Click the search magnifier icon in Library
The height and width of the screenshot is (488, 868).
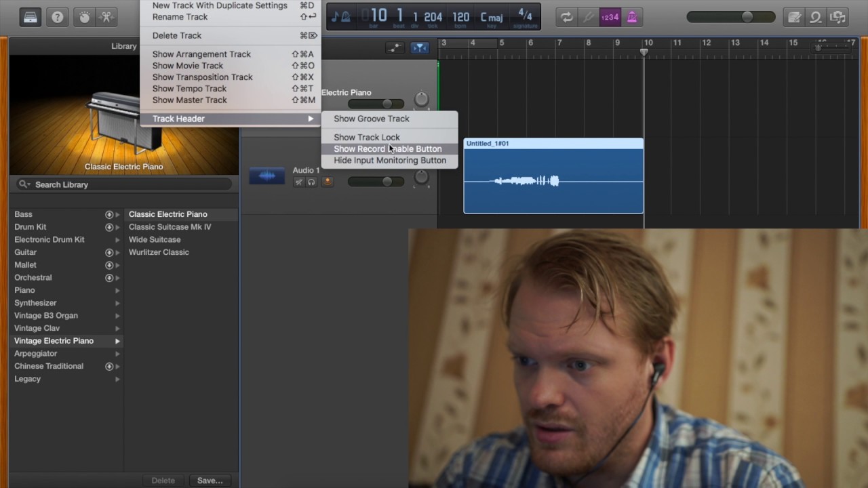[x=24, y=184]
